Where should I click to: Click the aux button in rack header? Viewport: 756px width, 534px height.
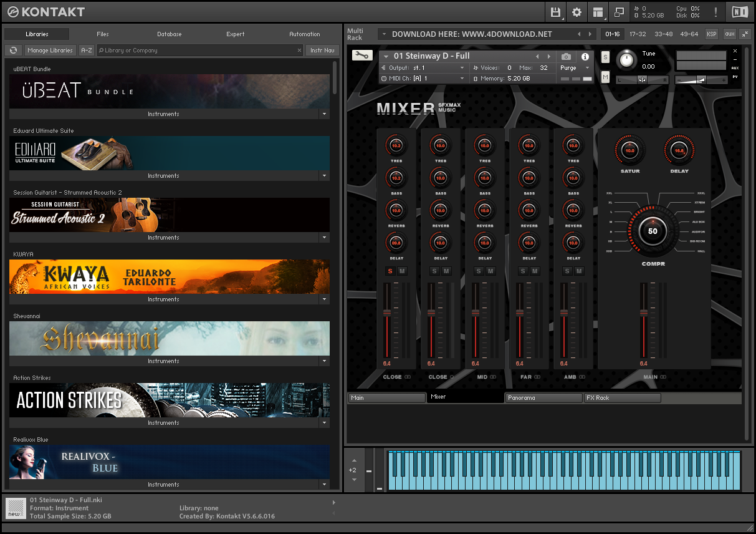pos(729,34)
